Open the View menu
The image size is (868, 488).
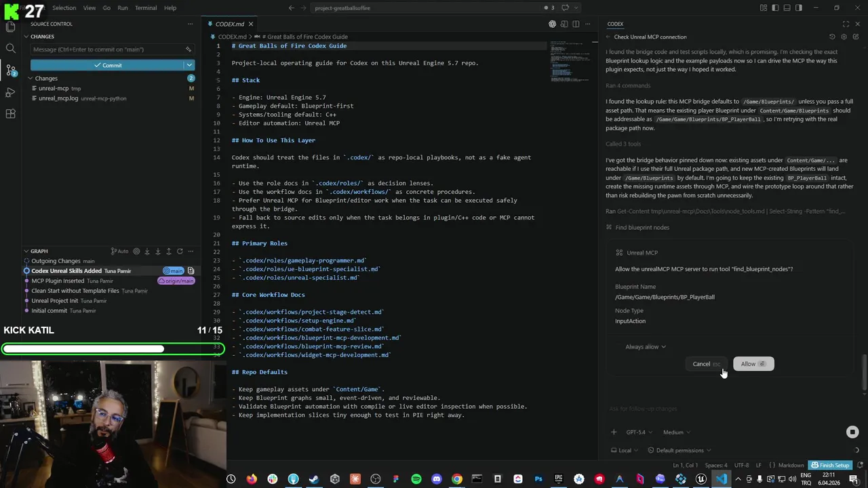[x=89, y=8]
